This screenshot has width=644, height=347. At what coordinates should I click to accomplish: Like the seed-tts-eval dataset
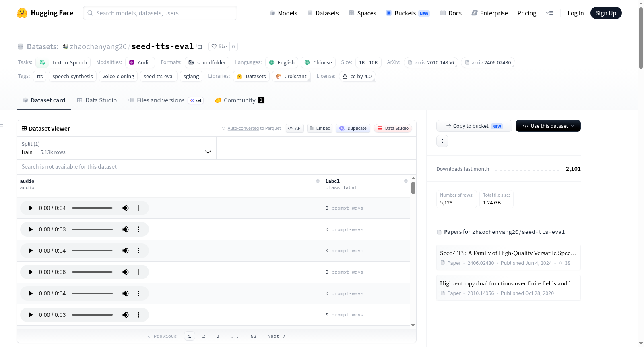(x=219, y=46)
